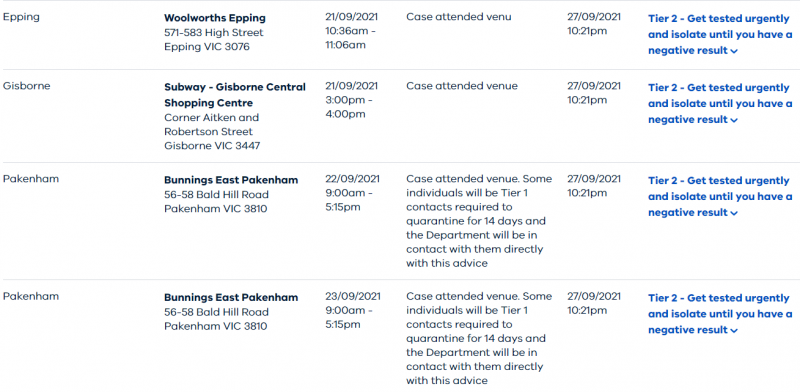Select Subway - Gisborne Central Shopping Centre name
The width and height of the screenshot is (800, 392).
click(x=235, y=95)
